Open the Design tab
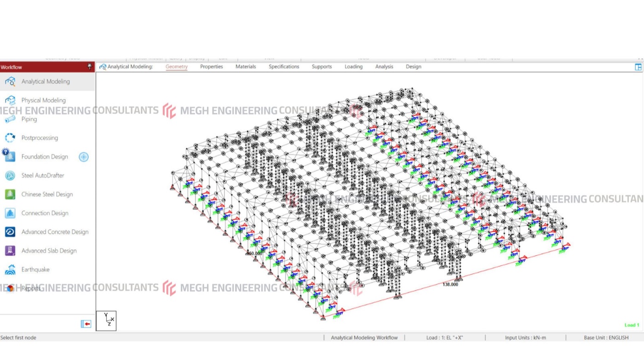Screen dimensions: 644x362 pos(414,67)
